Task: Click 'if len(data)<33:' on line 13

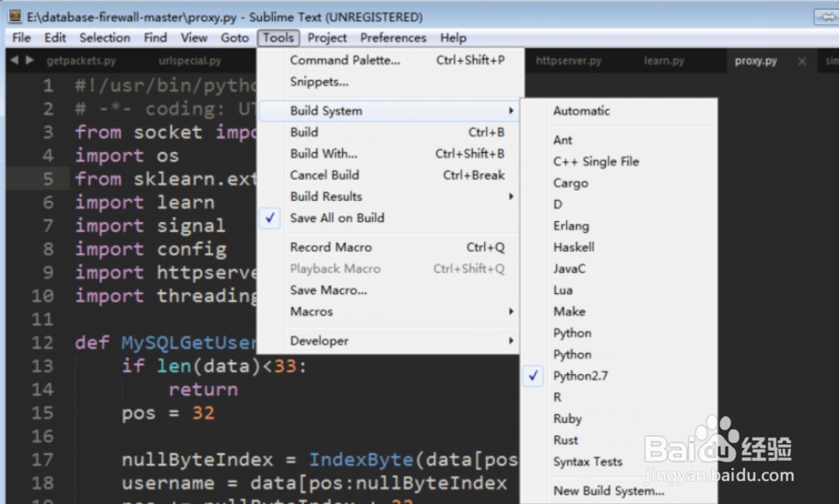Action: coord(214,367)
